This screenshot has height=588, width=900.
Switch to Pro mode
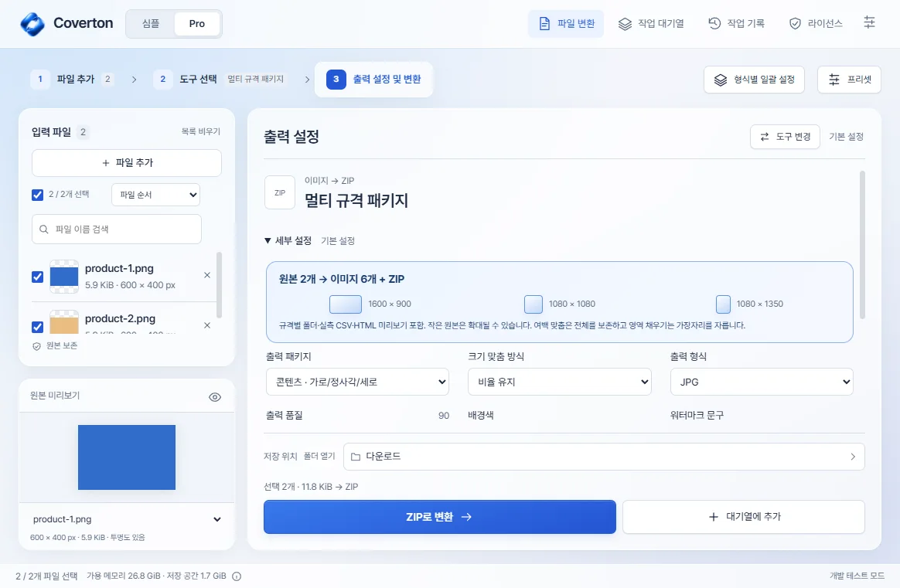(x=197, y=23)
